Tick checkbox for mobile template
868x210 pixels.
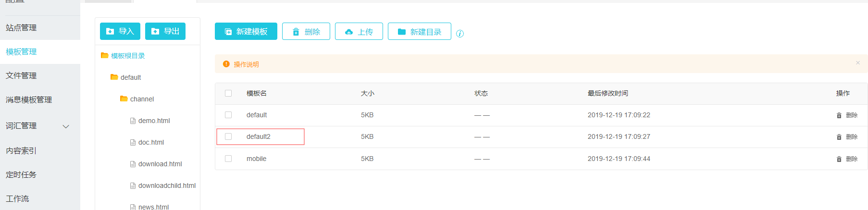[228, 159]
